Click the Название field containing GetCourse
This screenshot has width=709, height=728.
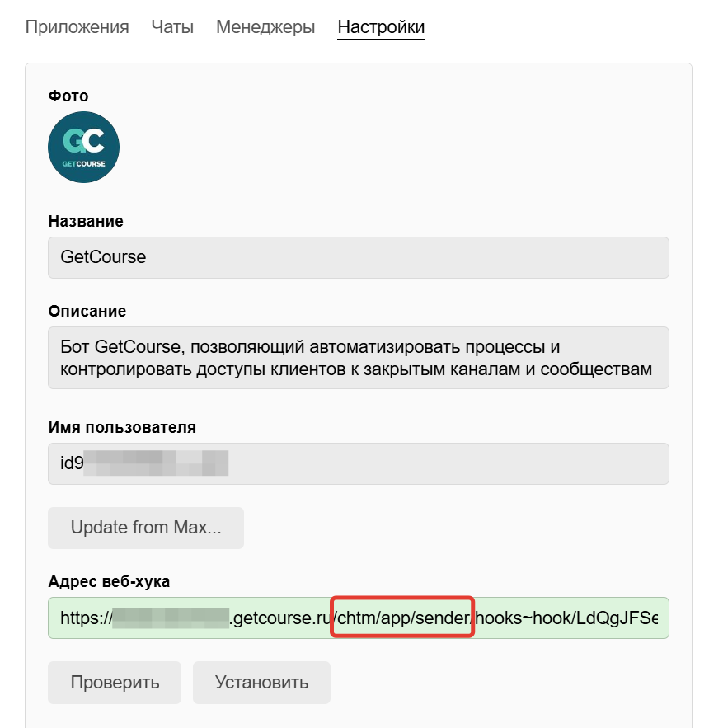click(x=359, y=257)
